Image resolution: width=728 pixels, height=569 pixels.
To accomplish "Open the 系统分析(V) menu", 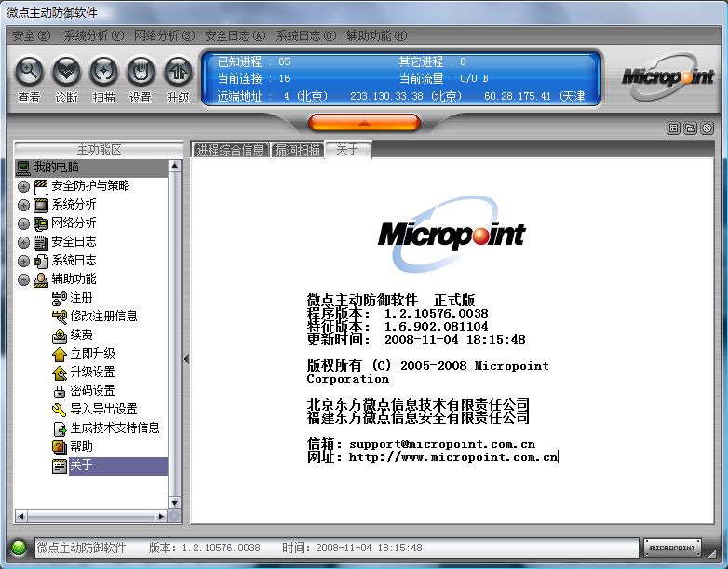I will 93,35.
